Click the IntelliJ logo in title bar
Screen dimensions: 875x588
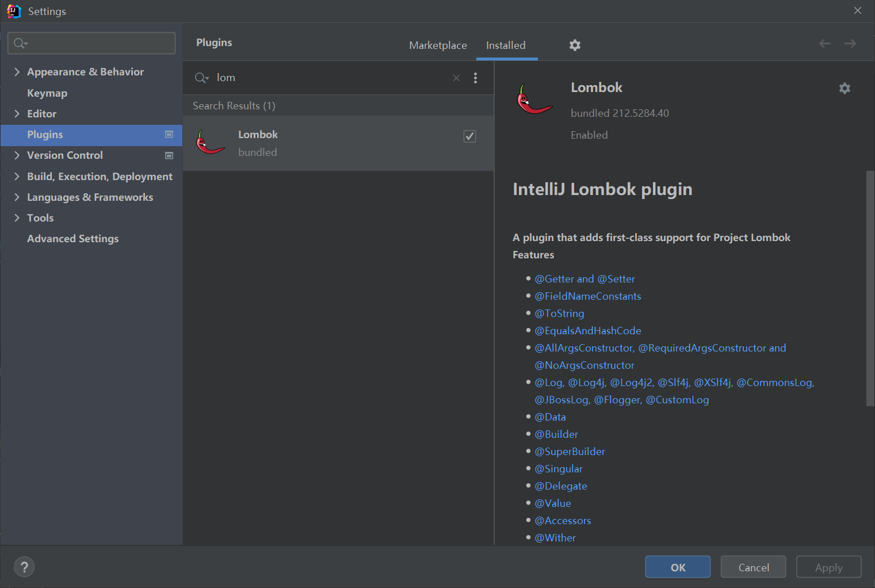[x=14, y=11]
